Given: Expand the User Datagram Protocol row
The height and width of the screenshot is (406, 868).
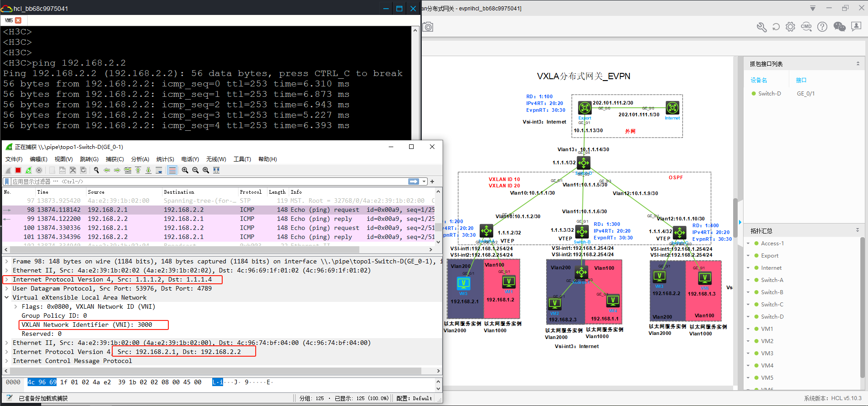Looking at the screenshot, I should (x=7, y=289).
